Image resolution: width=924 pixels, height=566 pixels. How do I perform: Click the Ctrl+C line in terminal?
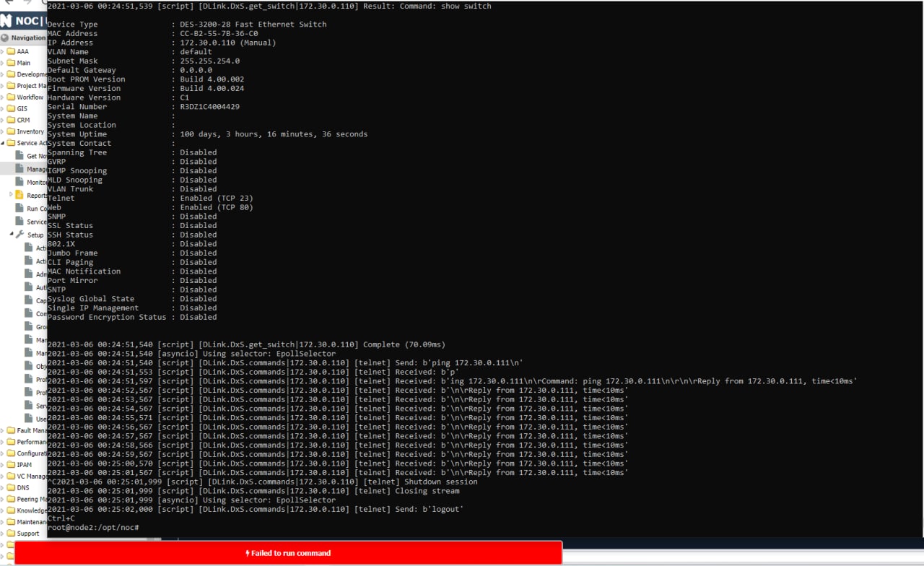(x=61, y=518)
